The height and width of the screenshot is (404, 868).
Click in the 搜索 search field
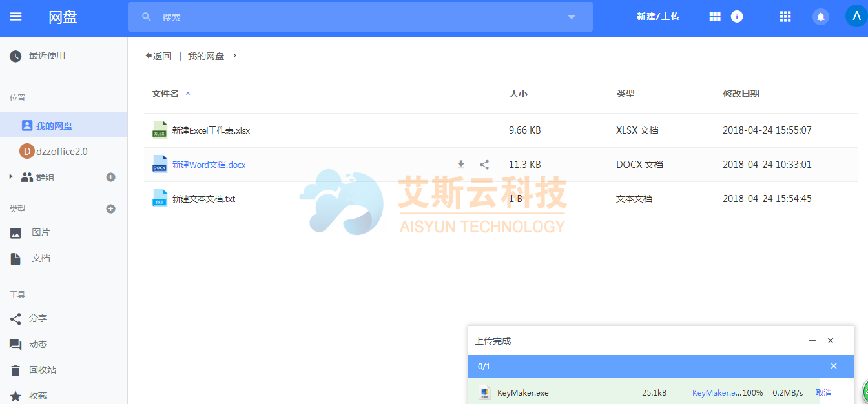coord(355,17)
